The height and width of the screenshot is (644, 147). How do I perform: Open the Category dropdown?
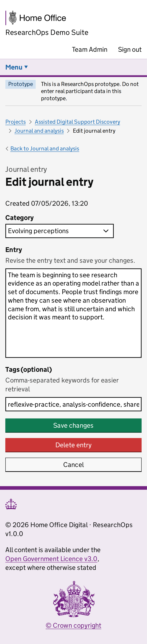point(60,231)
